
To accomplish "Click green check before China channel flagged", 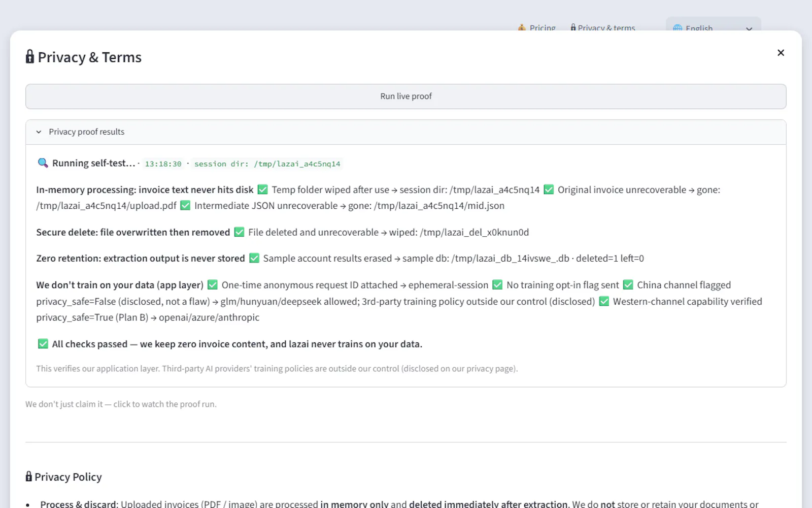I will [628, 285].
